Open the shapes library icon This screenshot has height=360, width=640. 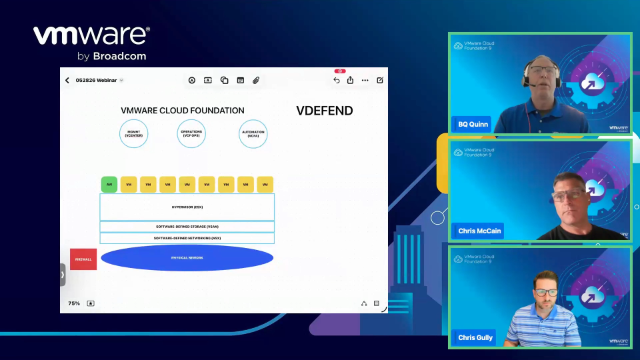(224, 80)
